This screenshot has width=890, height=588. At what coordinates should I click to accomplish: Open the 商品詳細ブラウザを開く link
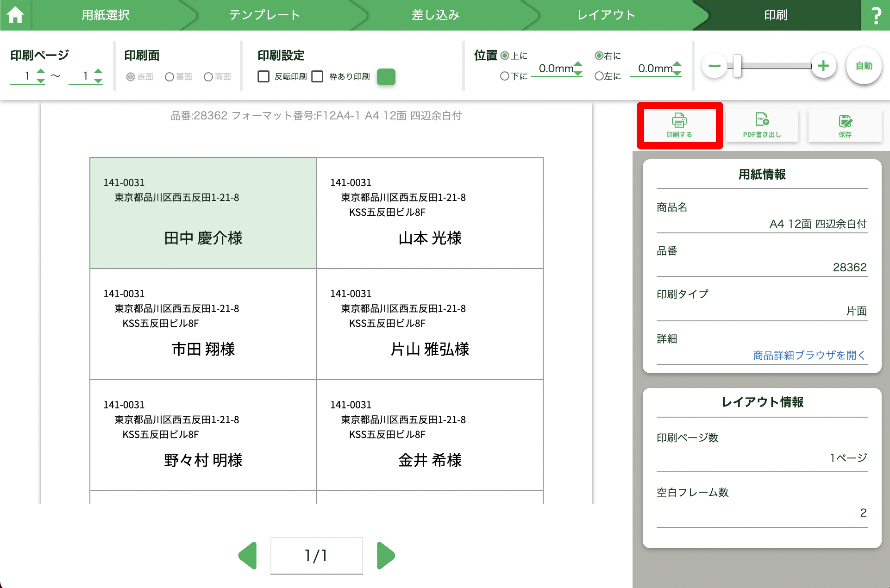[809, 355]
